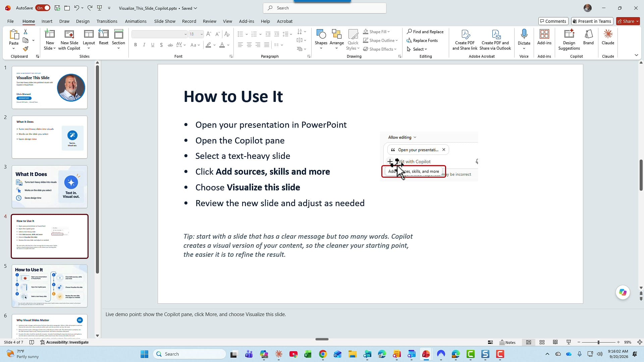The image size is (644, 362).
Task: Toggle the AutoSave switch off
Action: (43, 8)
